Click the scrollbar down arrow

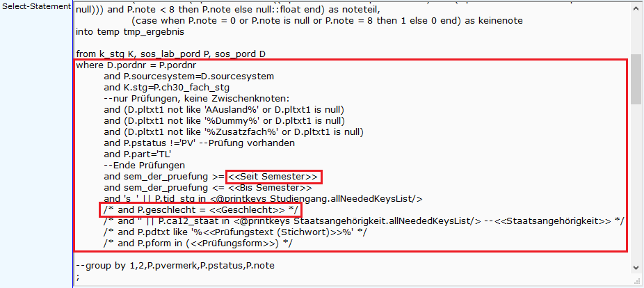636,267
